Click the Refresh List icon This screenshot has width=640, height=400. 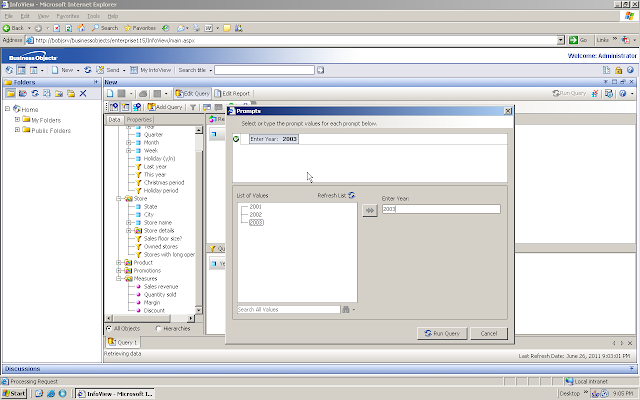point(352,195)
